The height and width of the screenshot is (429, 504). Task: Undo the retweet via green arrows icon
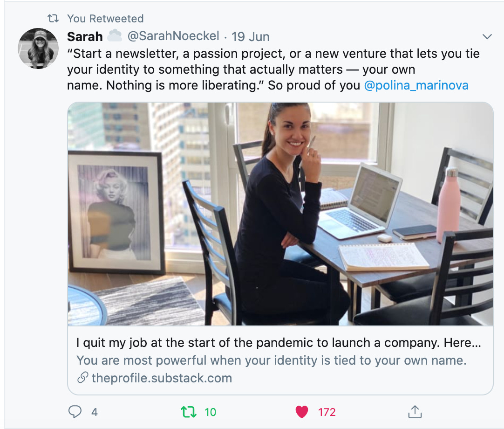pos(188,412)
